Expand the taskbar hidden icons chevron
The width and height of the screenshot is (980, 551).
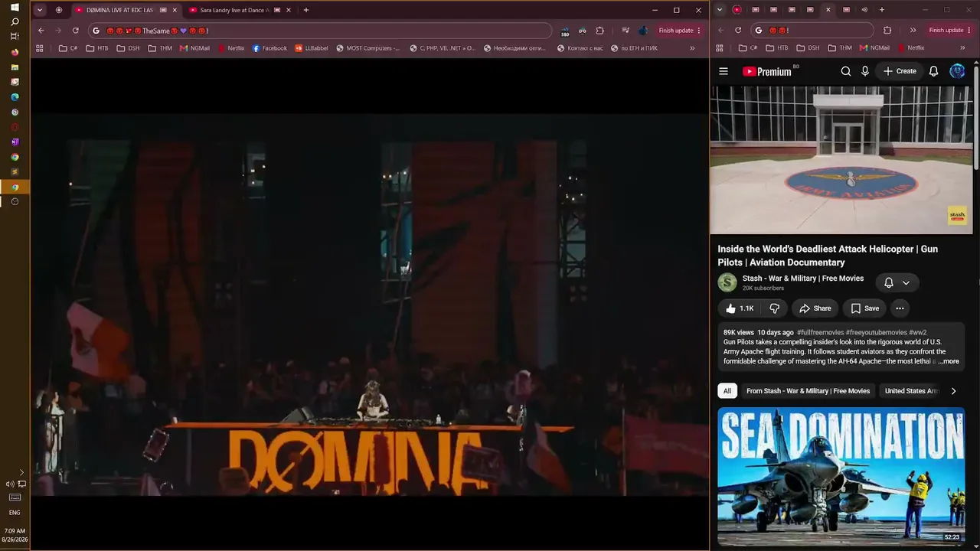pyautogui.click(x=21, y=473)
